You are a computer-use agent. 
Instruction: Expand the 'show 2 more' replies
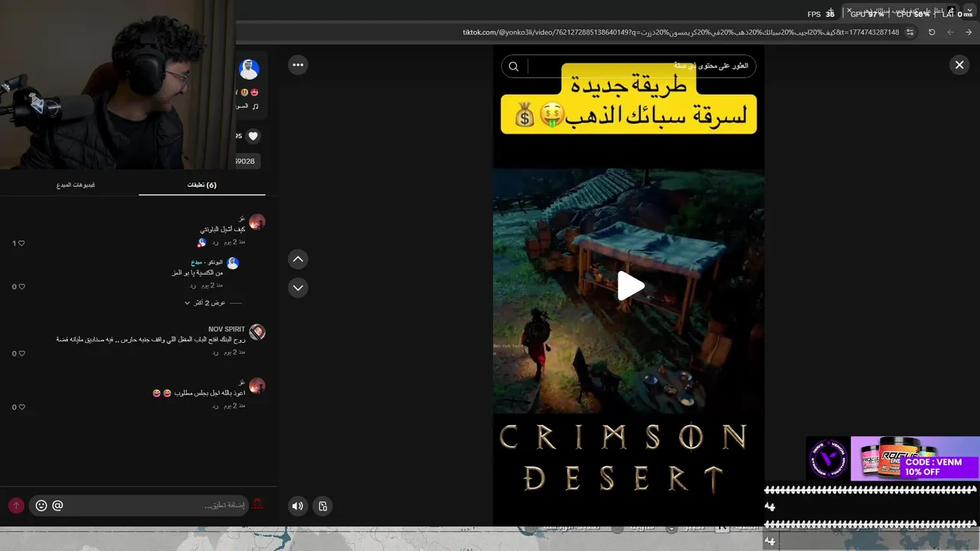(204, 303)
